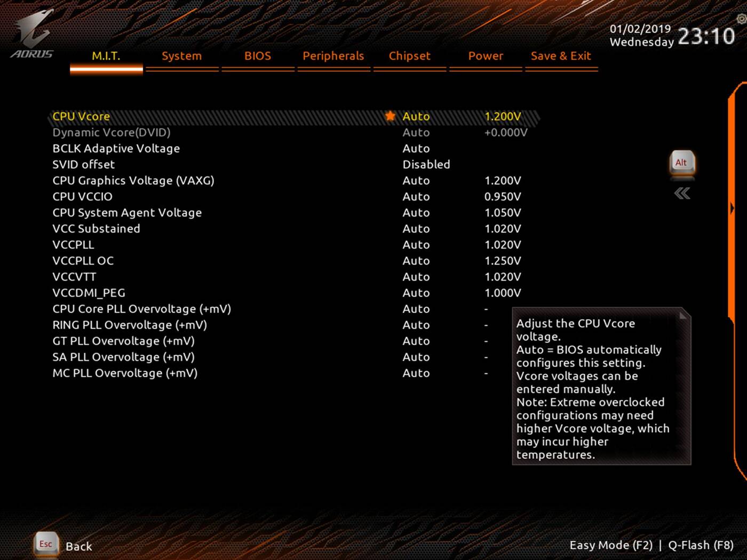This screenshot has width=747, height=560.
Task: Click the right-edge arrow to expand side panel
Action: (x=733, y=208)
